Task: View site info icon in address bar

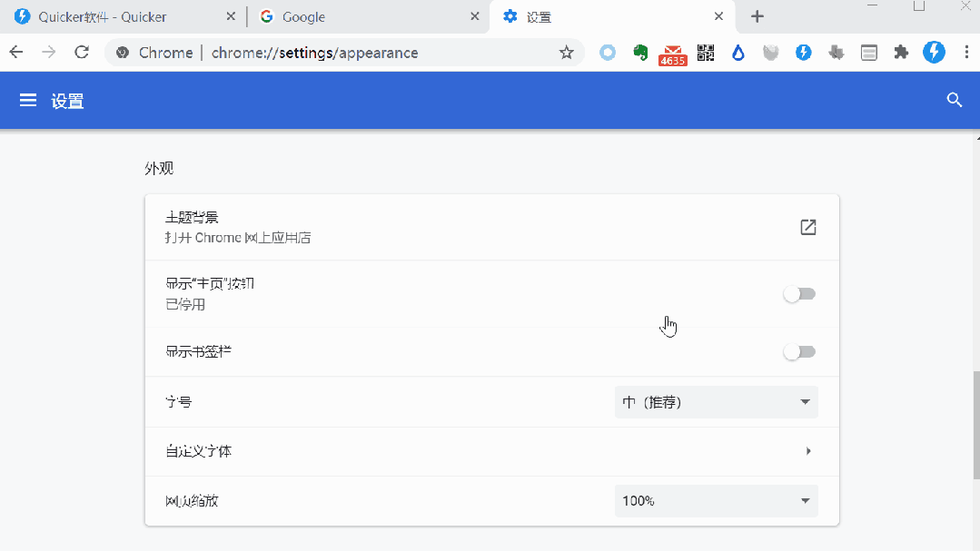Action: (123, 53)
